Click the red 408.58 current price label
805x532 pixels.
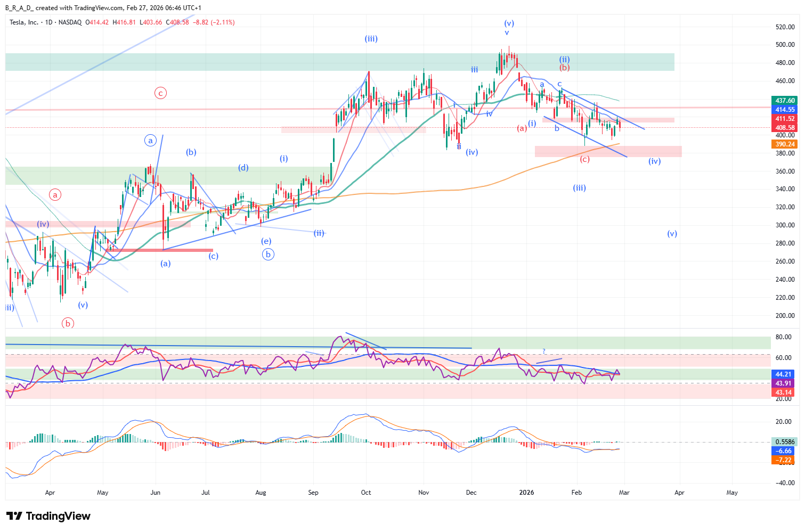785,128
